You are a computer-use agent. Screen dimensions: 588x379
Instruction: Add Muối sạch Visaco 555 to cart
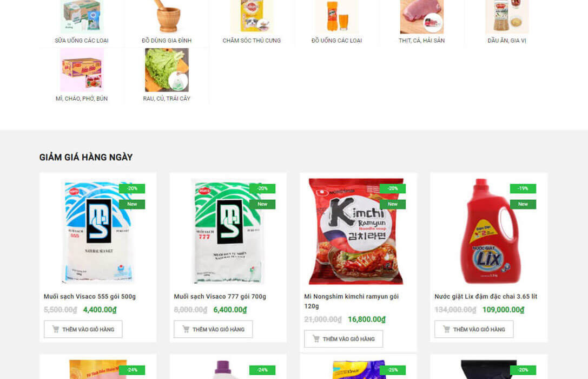tap(83, 329)
